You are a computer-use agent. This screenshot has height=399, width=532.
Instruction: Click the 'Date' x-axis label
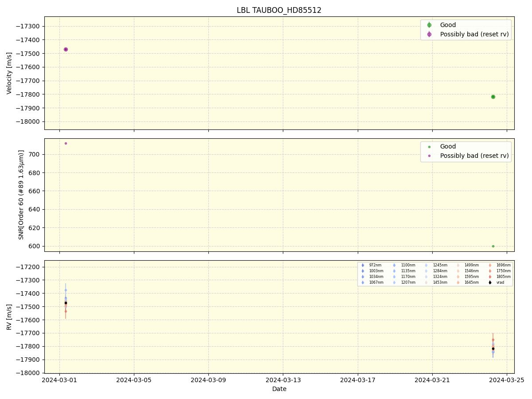(279, 389)
